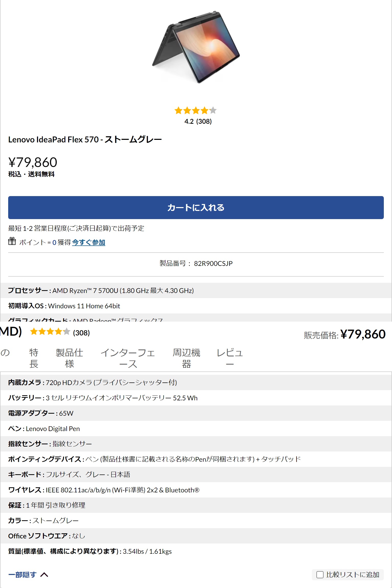The height and width of the screenshot is (588, 392).
Task: Add the laptop to cart with カートに入れる
Action: (196, 208)
